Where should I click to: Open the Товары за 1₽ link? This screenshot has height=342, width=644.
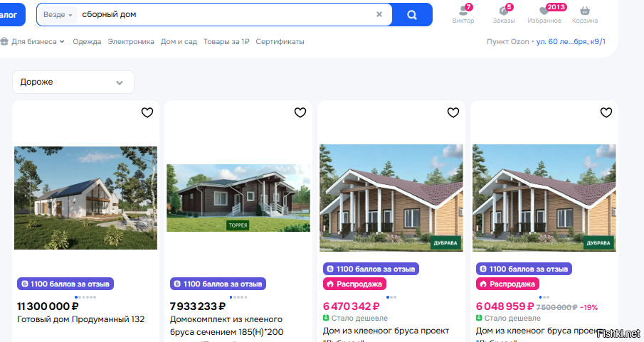tap(226, 41)
